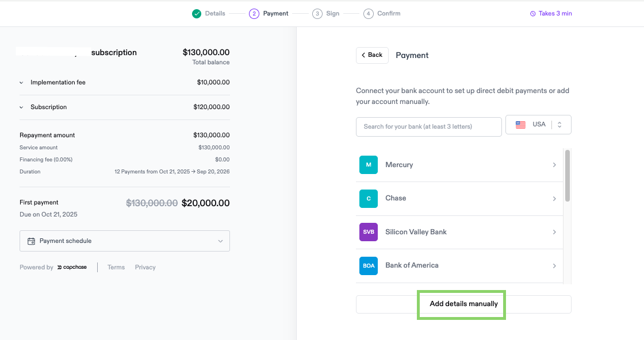Open the USA country selector

coord(538,125)
